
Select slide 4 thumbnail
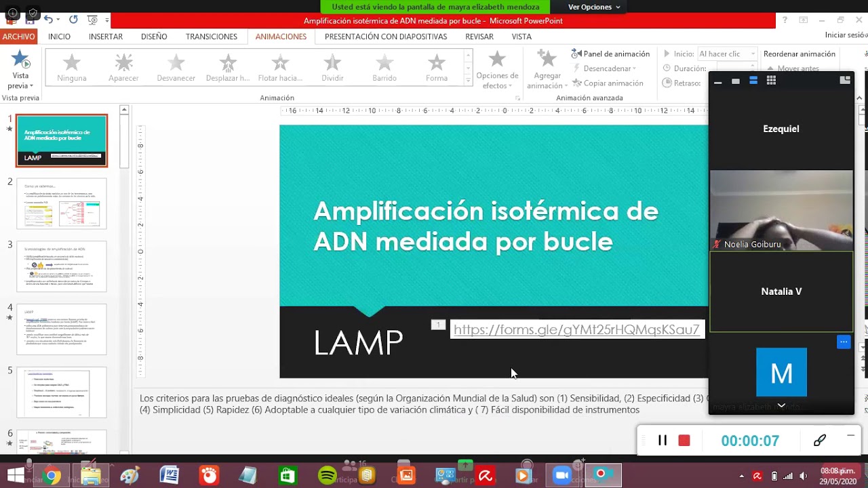(62, 329)
